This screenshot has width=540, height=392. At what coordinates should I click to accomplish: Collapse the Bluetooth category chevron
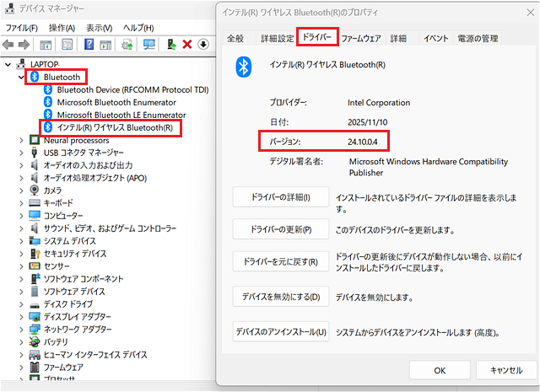coord(21,77)
